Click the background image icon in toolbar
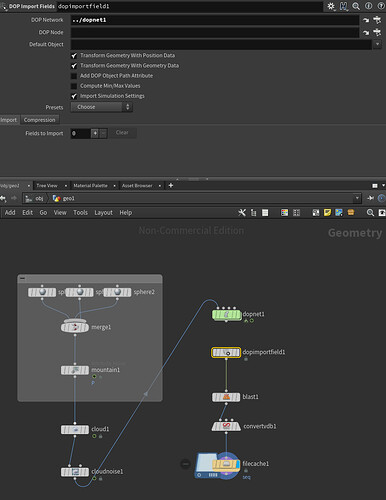Viewport: 386px width, 500px height. (339, 213)
